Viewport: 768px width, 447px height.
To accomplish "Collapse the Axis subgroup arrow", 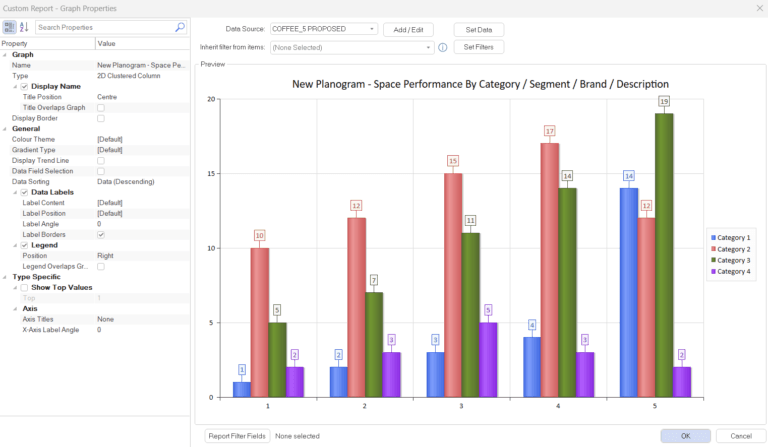I will (x=15, y=309).
